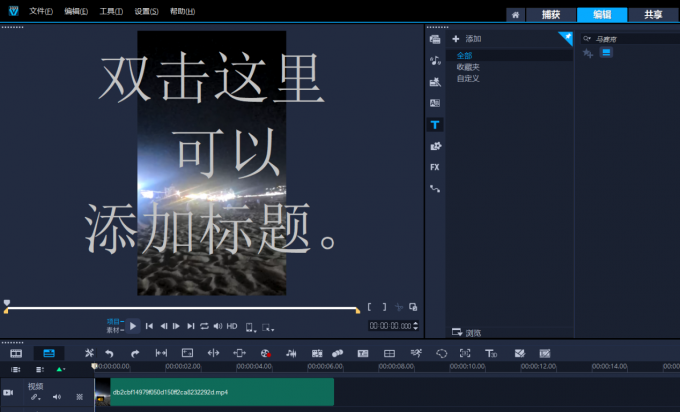Click the 浏览 browse button

pos(467,333)
